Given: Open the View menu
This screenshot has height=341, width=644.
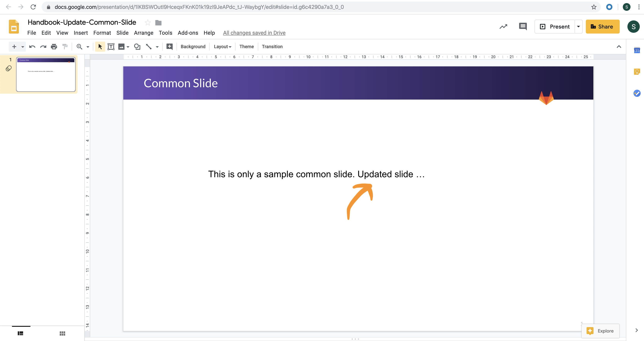Looking at the screenshot, I should point(62,33).
